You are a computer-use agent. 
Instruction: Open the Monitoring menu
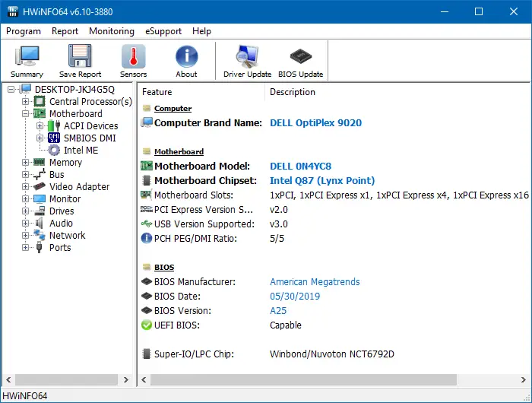(x=112, y=31)
